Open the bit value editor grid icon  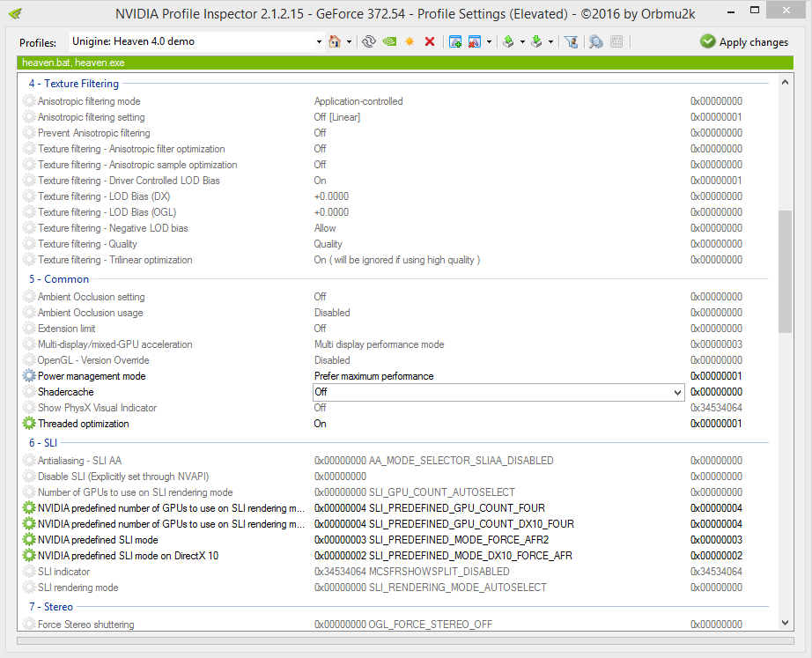click(616, 41)
